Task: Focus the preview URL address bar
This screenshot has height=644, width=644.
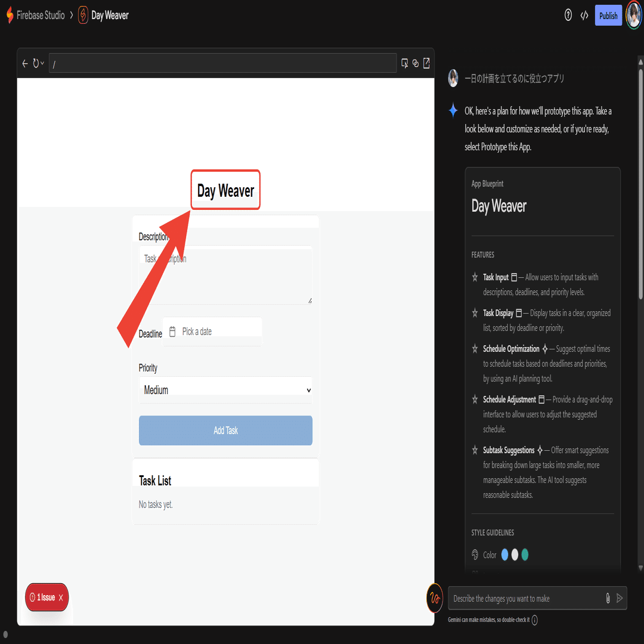Action: 222,63
